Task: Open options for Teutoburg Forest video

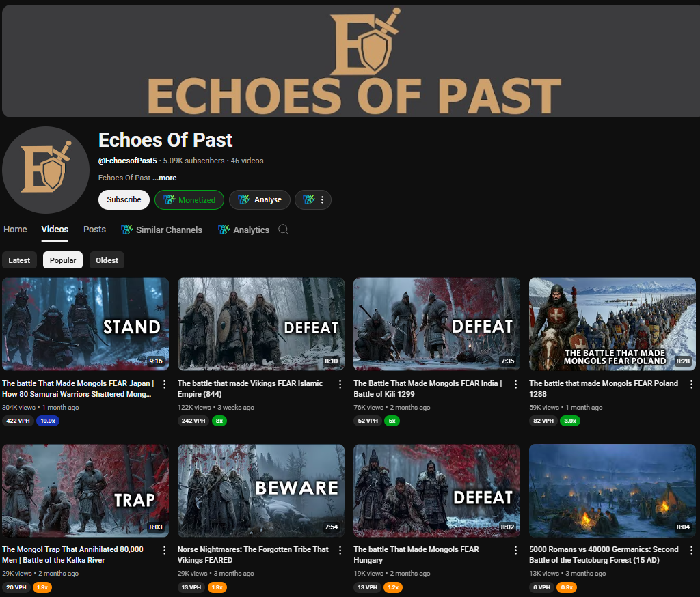Action: [692, 550]
